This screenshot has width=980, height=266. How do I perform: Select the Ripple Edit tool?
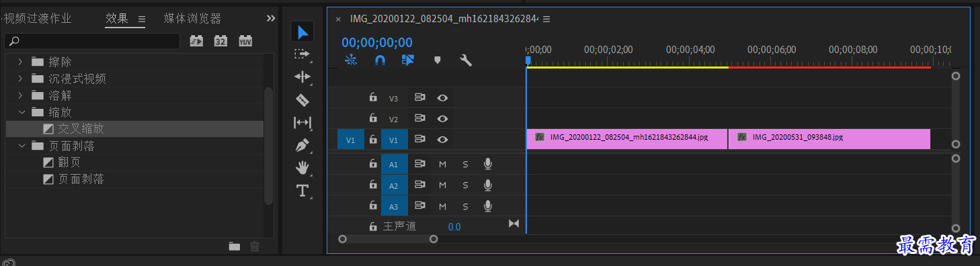click(302, 77)
